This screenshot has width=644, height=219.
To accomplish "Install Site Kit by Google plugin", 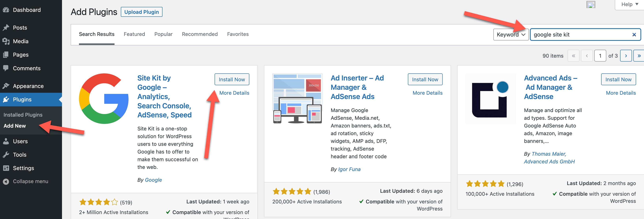I will pyautogui.click(x=232, y=79).
